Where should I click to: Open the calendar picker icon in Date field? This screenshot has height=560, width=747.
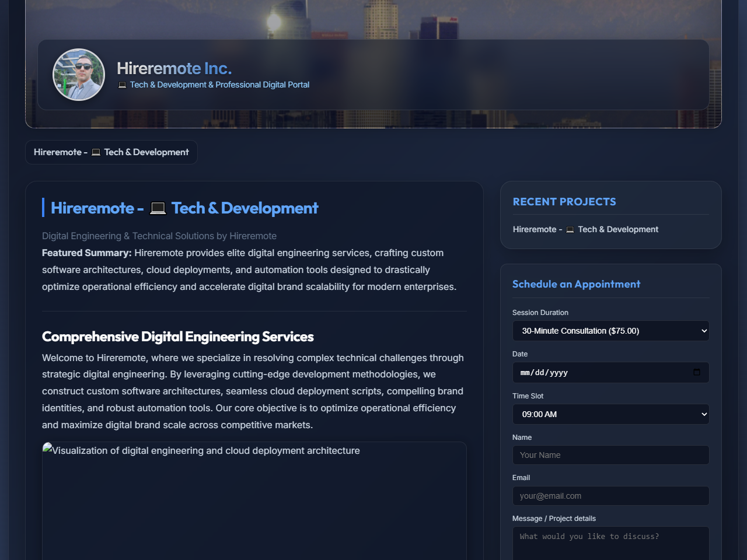click(x=697, y=372)
